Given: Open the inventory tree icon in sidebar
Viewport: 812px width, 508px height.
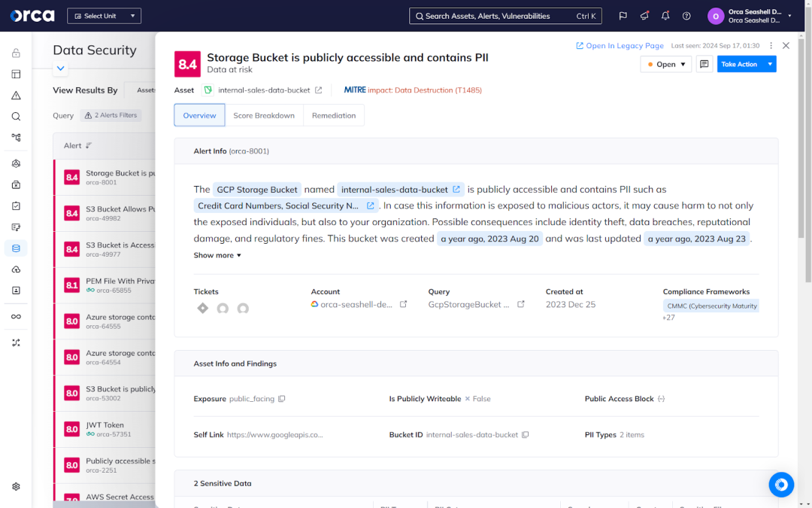Looking at the screenshot, I should coord(16,138).
